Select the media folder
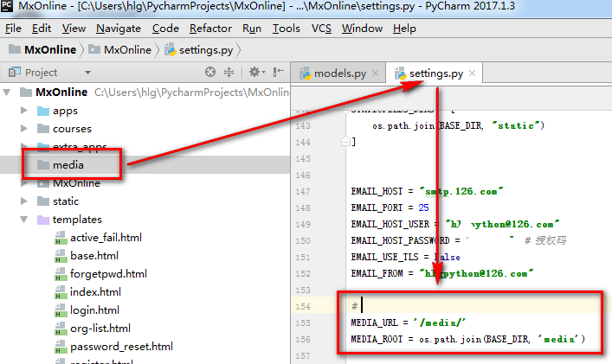 (68, 165)
